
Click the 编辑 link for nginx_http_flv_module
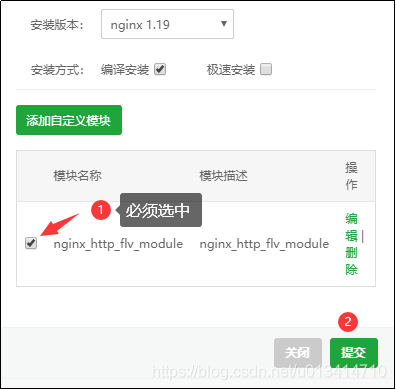tap(351, 227)
